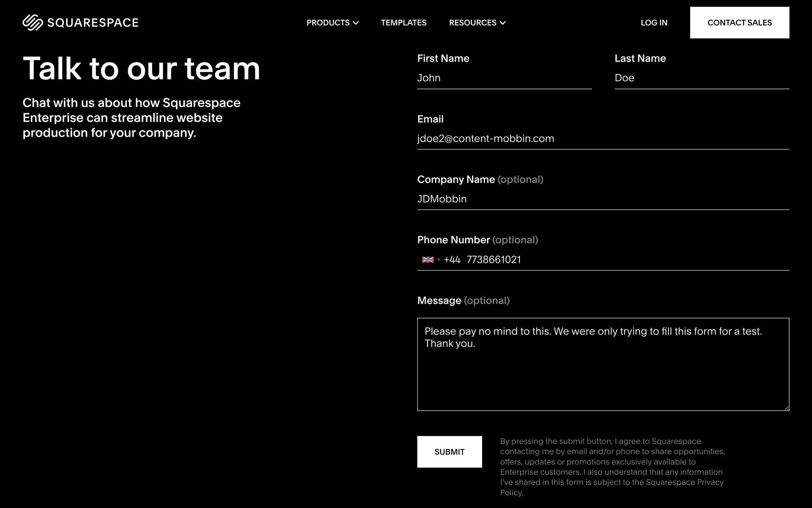Click the 'Talk to our team' heading
This screenshot has height=508, width=812.
pos(141,68)
